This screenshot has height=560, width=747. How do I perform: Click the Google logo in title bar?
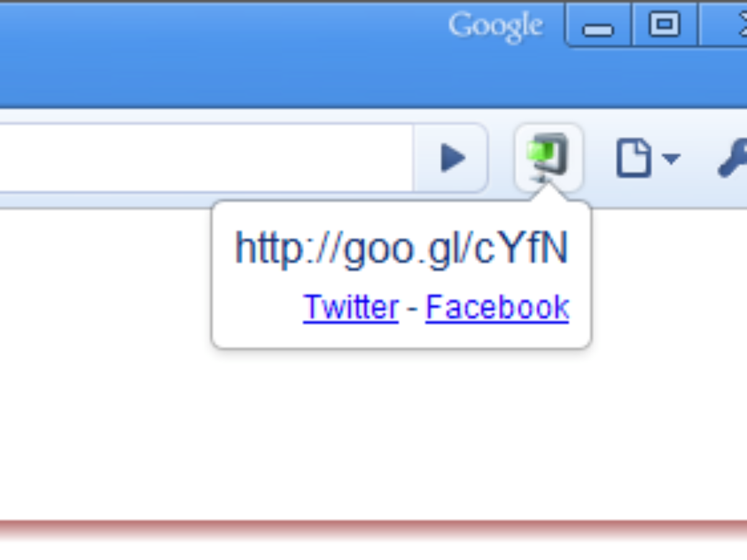coord(496,27)
